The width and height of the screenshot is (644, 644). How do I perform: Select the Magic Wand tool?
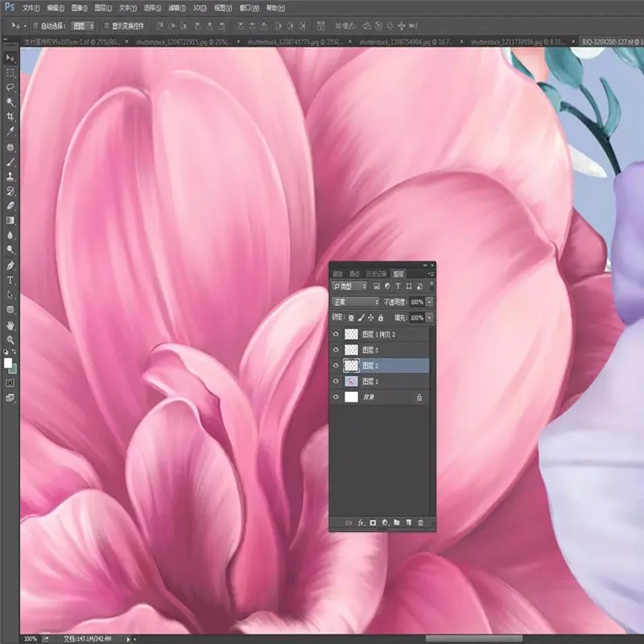[x=10, y=102]
